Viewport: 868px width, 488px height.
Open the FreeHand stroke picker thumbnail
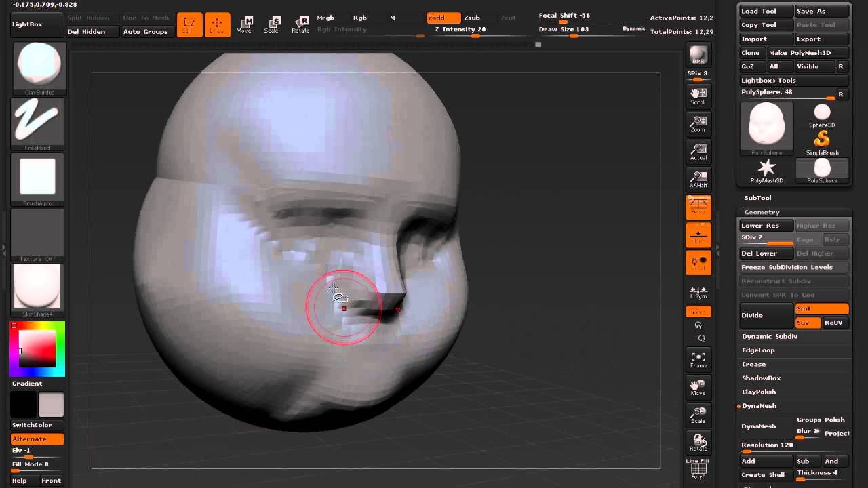coord(38,123)
